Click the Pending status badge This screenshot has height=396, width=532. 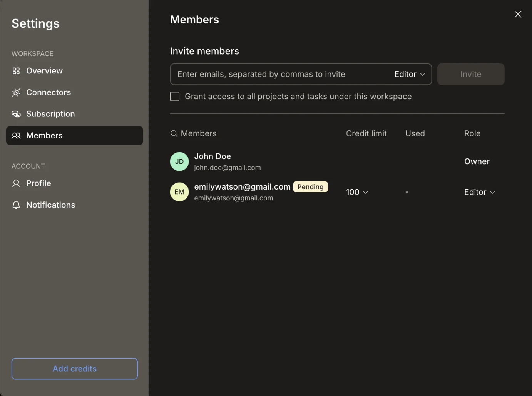(x=310, y=187)
